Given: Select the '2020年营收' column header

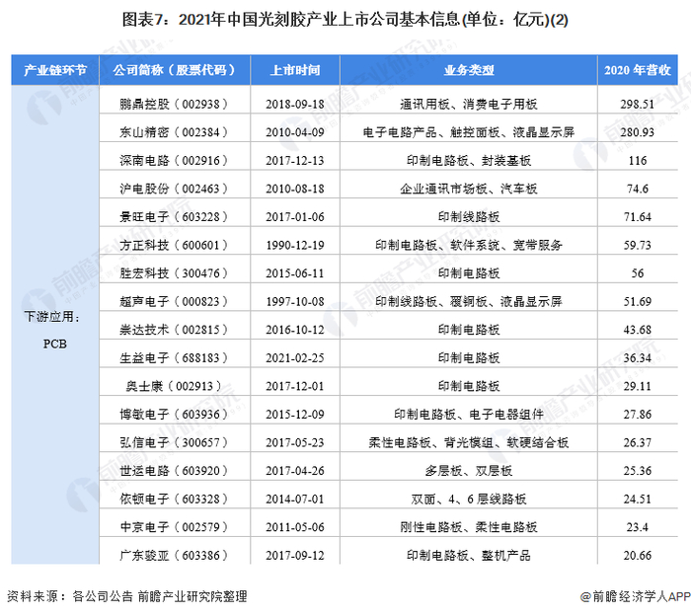Looking at the screenshot, I should pyautogui.click(x=638, y=70).
